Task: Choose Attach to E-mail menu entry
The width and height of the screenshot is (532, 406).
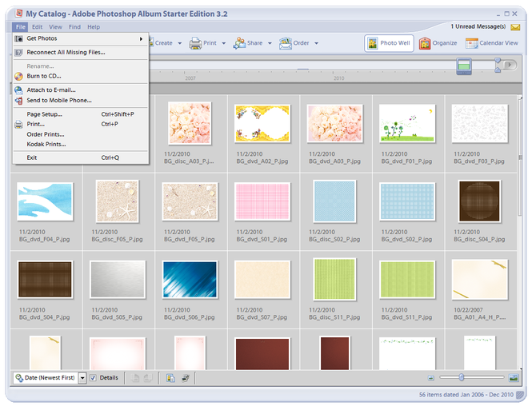Action: point(81,90)
